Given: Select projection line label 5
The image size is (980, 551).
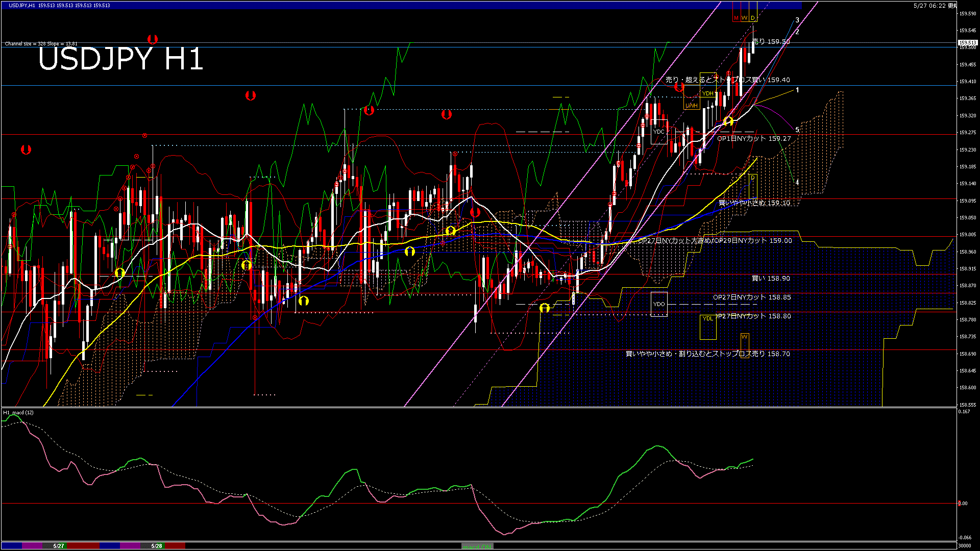Looking at the screenshot, I should click(x=797, y=130).
